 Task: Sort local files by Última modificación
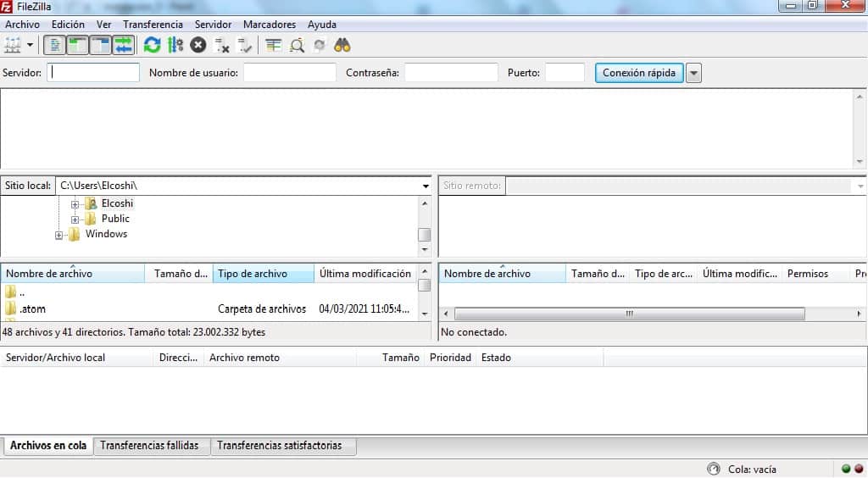(x=365, y=273)
